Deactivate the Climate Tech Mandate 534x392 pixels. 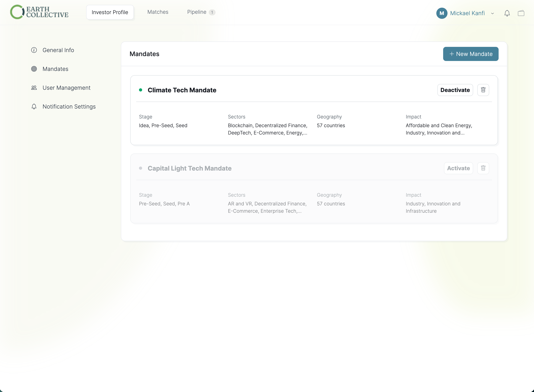455,90
